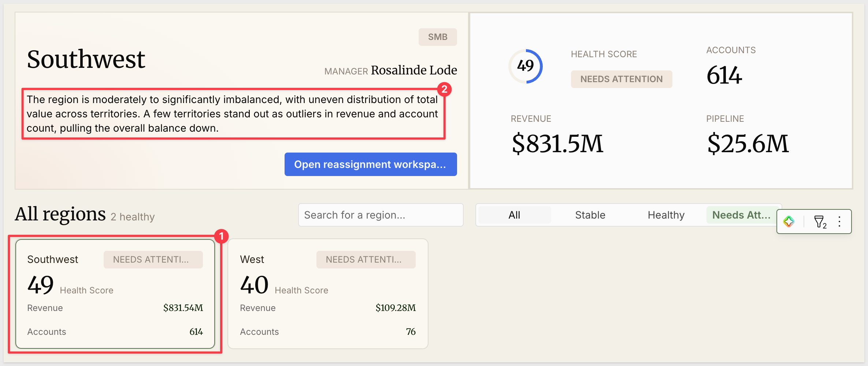Click accounts count 76 on West card

(x=411, y=332)
